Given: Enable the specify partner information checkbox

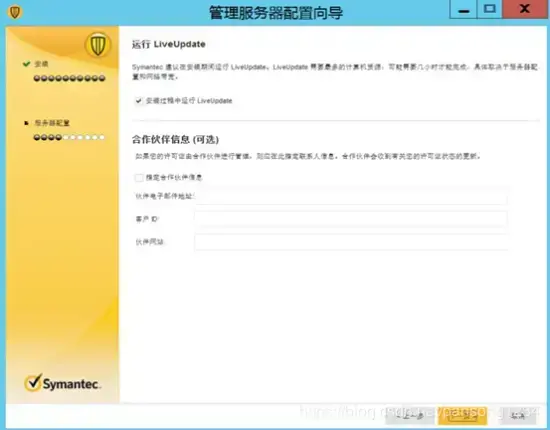Looking at the screenshot, I should pyautogui.click(x=139, y=177).
